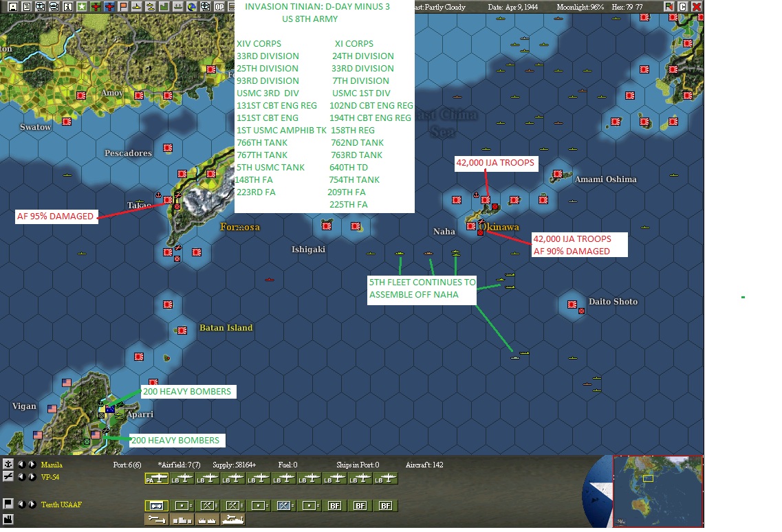Image resolution: width=782 pixels, height=532 pixels.
Task: Click the 'Hex: 79 77' readout
Action: (x=627, y=7)
